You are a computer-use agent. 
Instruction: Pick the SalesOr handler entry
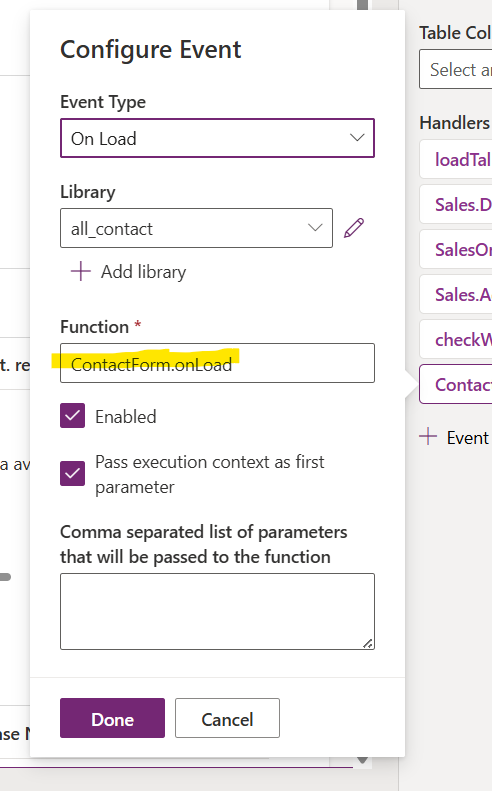click(456, 249)
